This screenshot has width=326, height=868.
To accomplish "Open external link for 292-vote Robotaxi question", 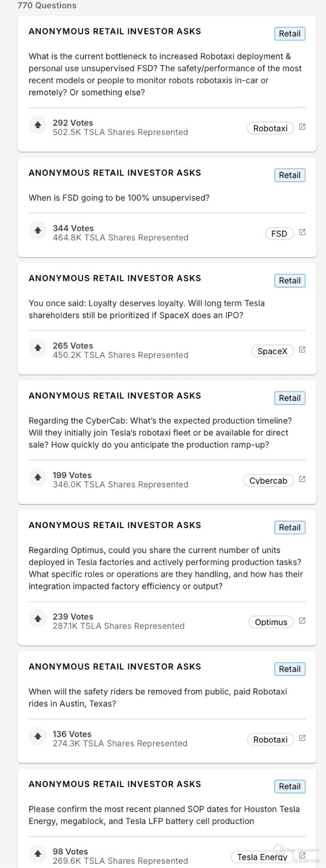I will 302,127.
